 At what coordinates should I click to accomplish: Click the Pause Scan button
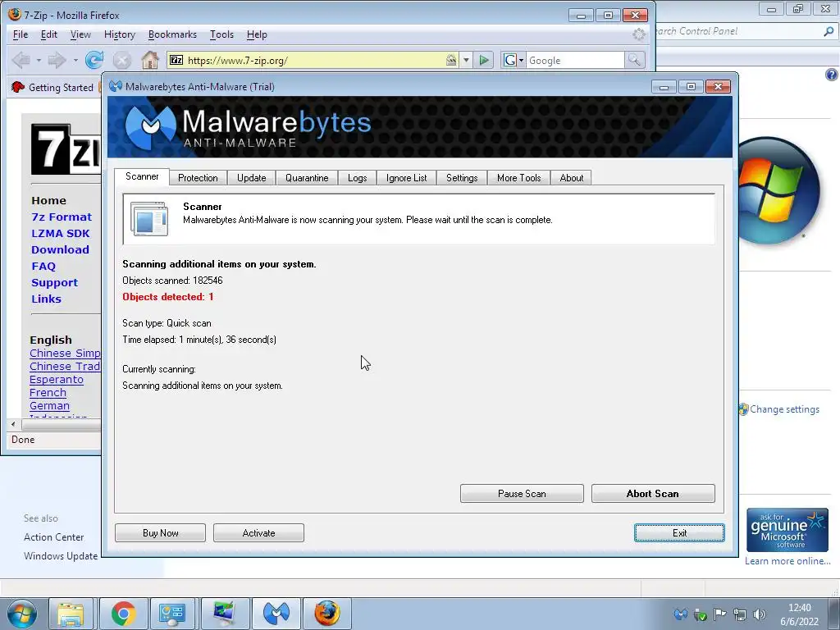(522, 493)
